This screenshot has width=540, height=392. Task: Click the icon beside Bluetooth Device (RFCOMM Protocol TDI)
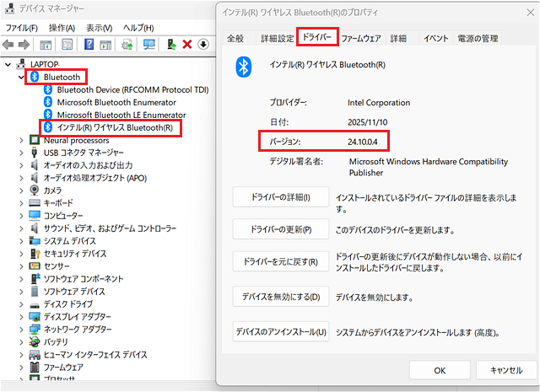coord(48,89)
